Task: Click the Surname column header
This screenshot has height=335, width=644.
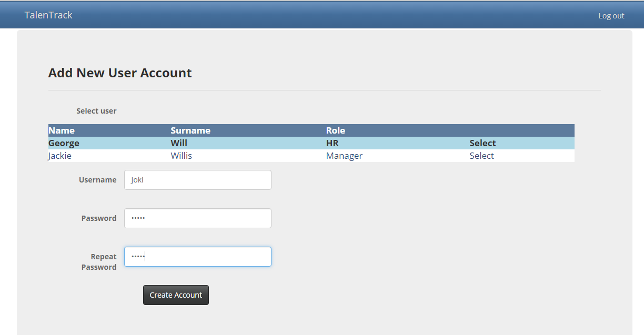Action: tap(190, 130)
